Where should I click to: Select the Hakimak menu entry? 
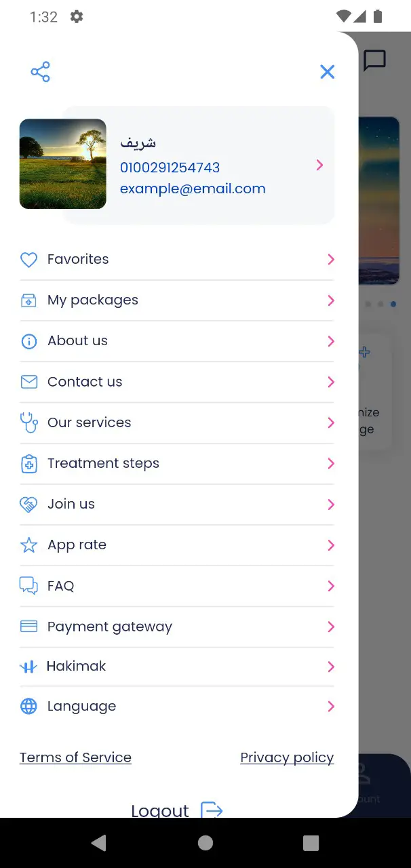tap(76, 667)
